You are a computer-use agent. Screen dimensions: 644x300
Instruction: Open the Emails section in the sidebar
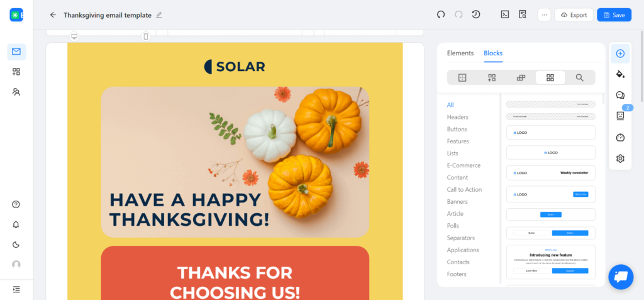[x=16, y=52]
